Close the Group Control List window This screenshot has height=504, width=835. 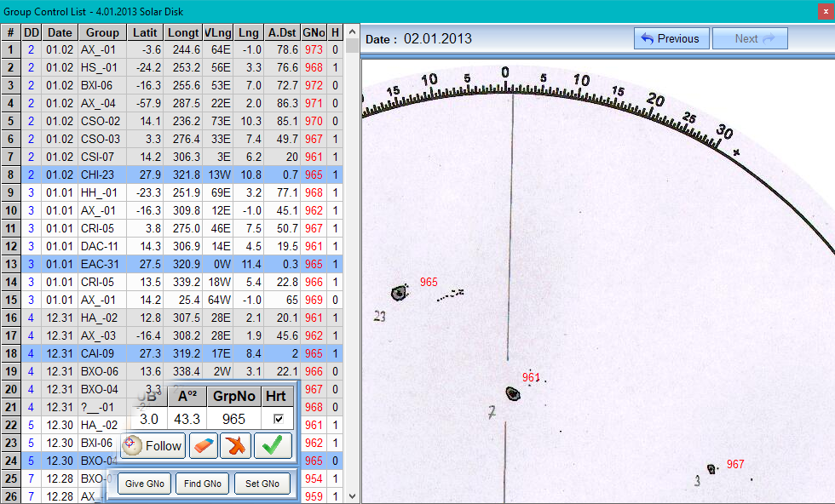click(826, 11)
